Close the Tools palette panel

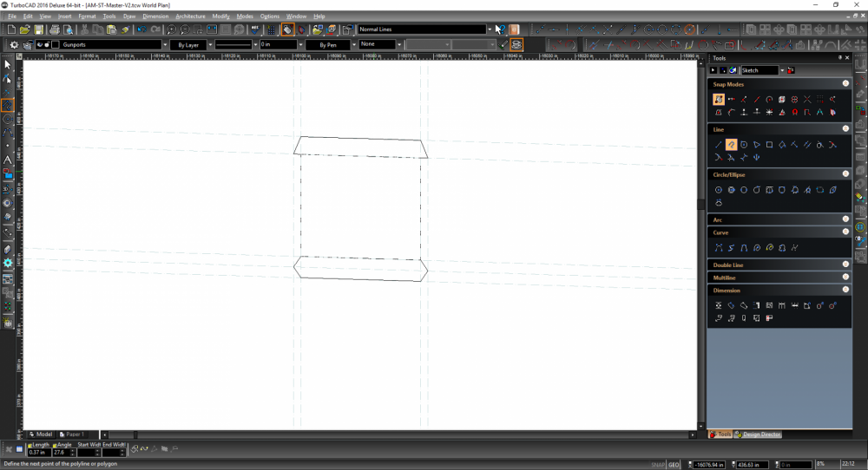(x=847, y=57)
